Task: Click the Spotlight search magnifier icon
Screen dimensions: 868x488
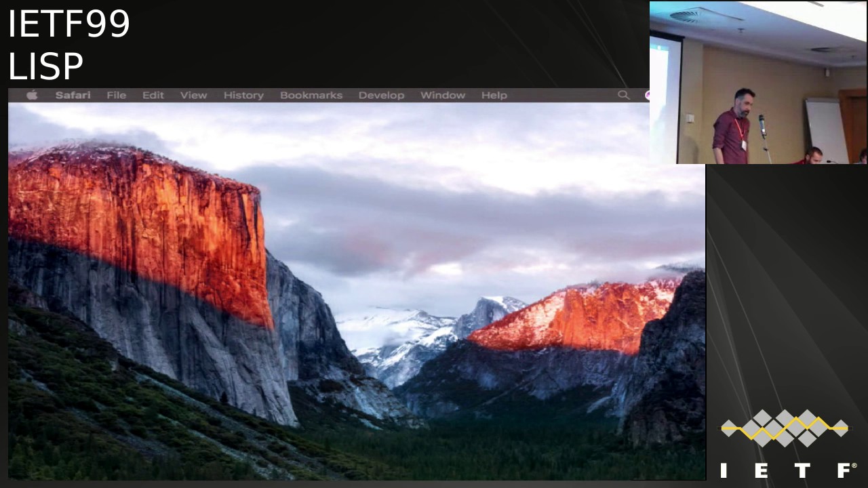Action: coord(623,95)
